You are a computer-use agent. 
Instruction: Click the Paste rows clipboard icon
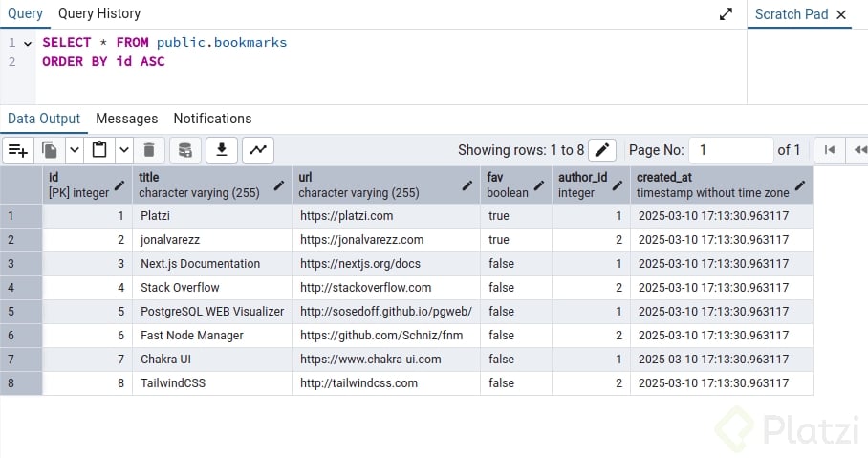point(99,150)
